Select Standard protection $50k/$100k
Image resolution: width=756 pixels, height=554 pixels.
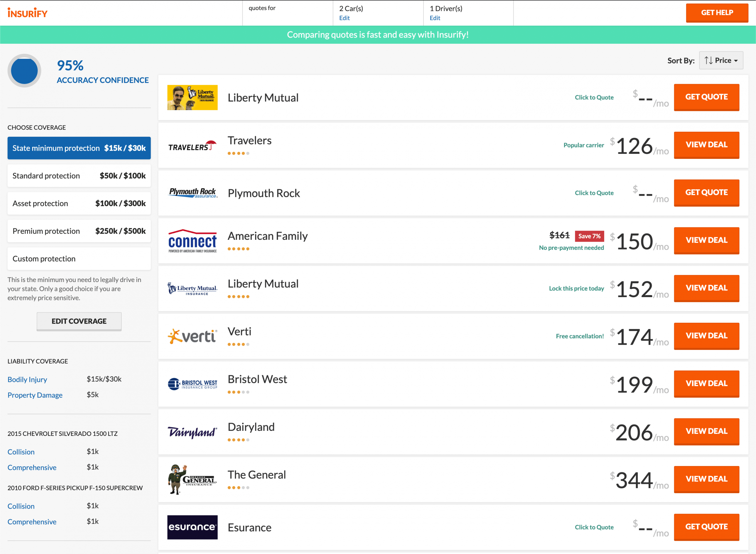pyautogui.click(x=79, y=175)
